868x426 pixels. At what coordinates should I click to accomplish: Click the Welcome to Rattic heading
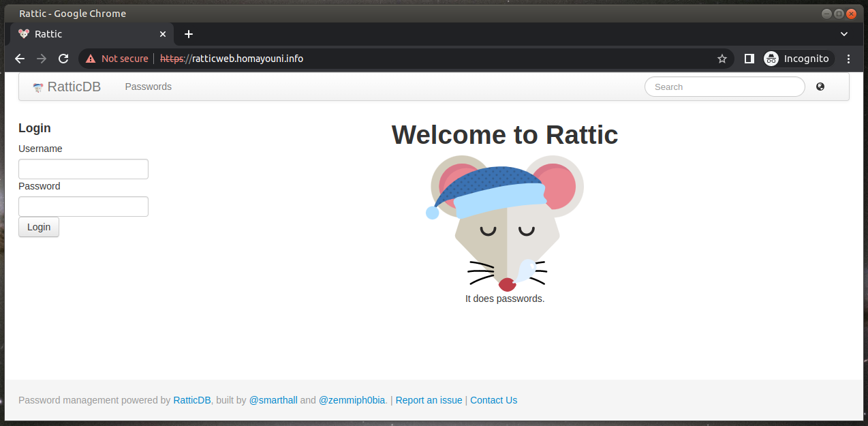pyautogui.click(x=505, y=135)
